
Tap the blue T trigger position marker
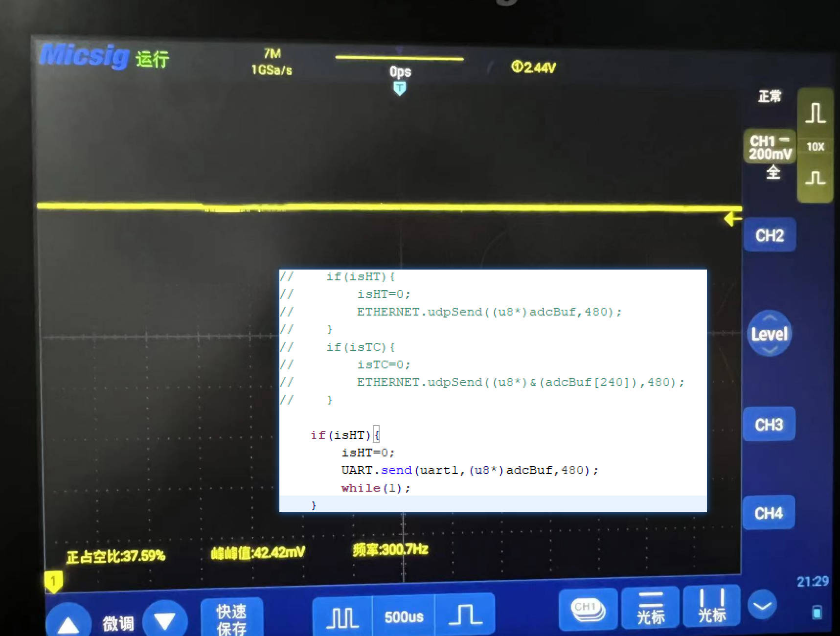pos(400,89)
